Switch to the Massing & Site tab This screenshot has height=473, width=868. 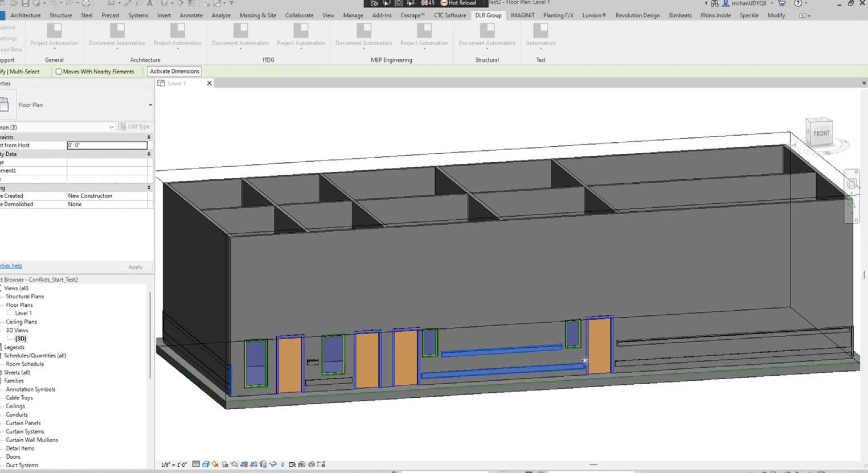(x=258, y=15)
